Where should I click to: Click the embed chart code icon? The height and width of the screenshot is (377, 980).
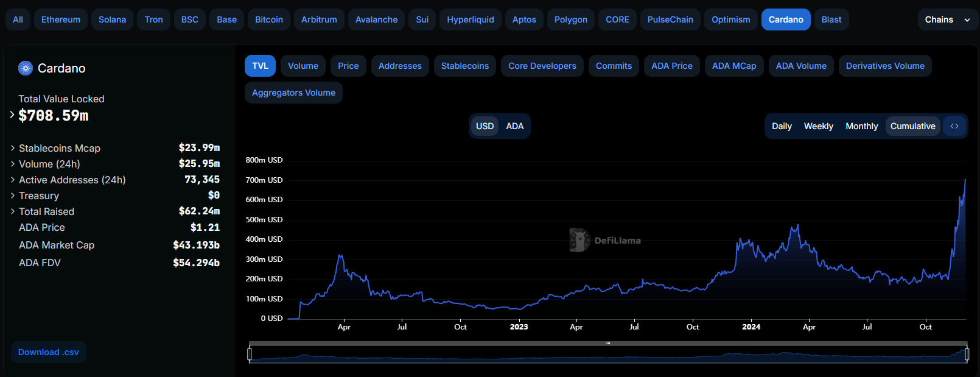(954, 126)
